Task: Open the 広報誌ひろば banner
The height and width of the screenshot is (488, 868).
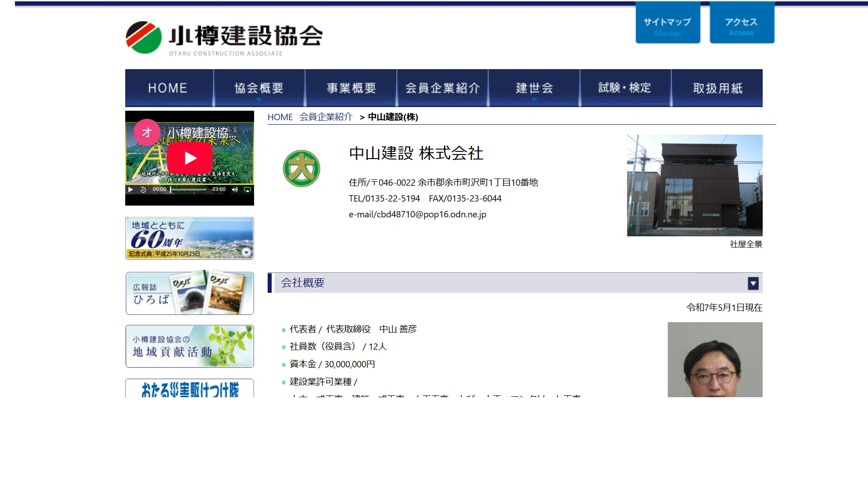Action: [189, 293]
